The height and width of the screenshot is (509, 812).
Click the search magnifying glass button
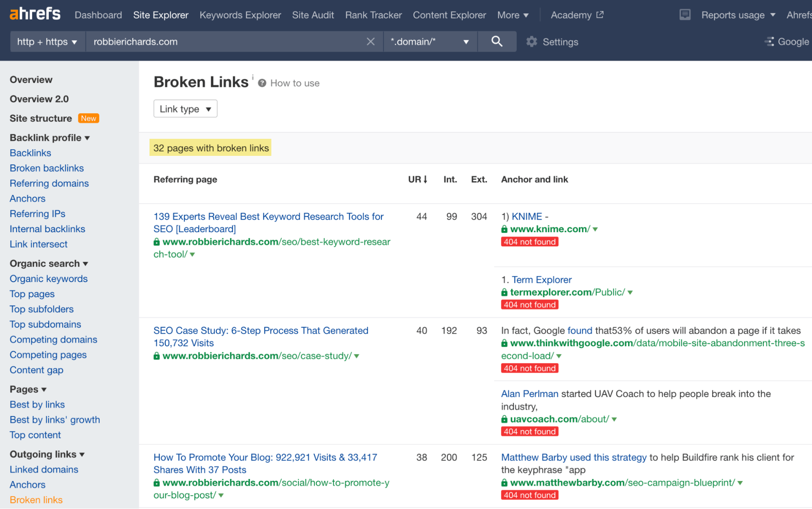[497, 41]
